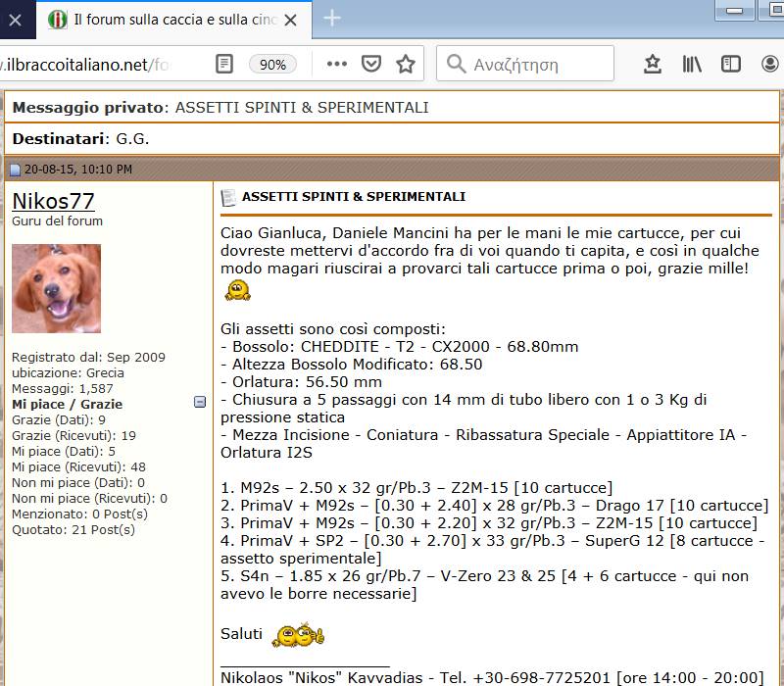Show sidebars toolbar icon

point(730,64)
